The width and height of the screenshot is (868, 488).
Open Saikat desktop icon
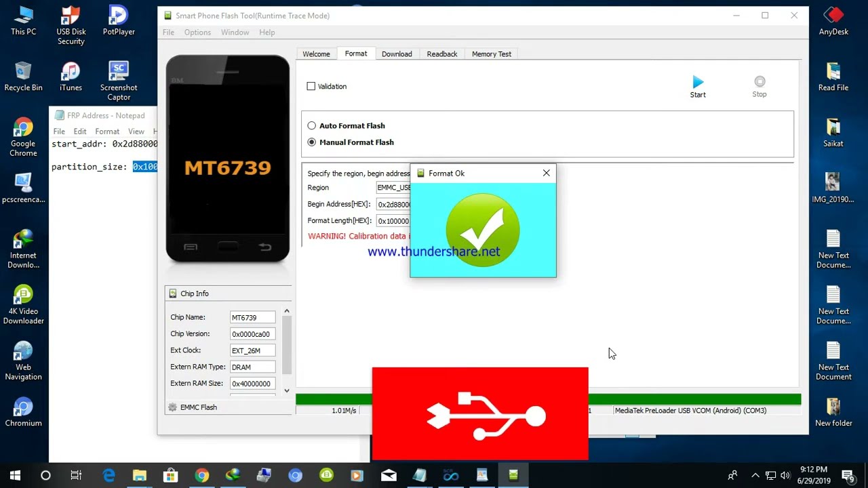coord(833,131)
